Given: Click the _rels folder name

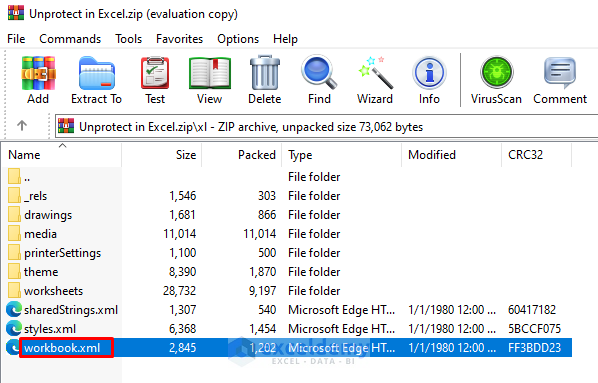Looking at the screenshot, I should tap(35, 196).
